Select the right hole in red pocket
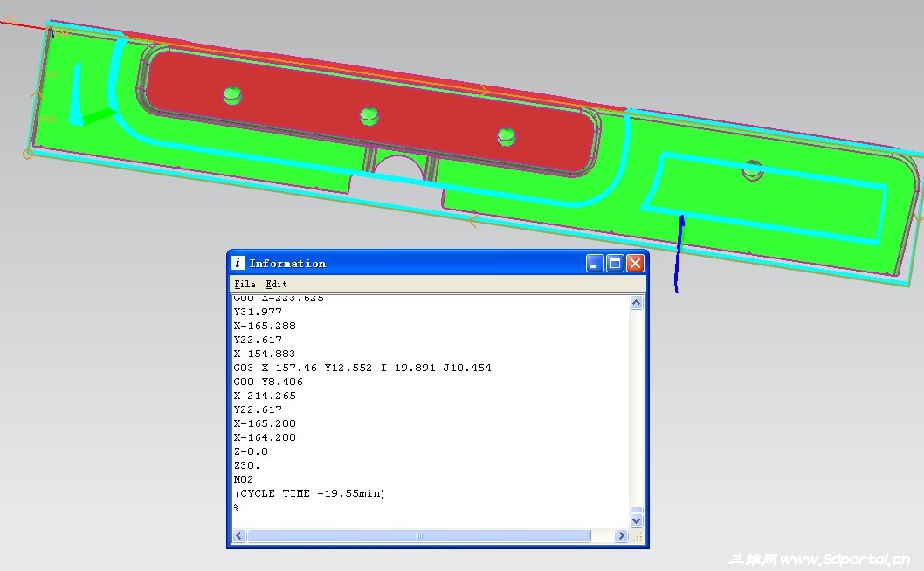This screenshot has width=924, height=571. (x=507, y=137)
